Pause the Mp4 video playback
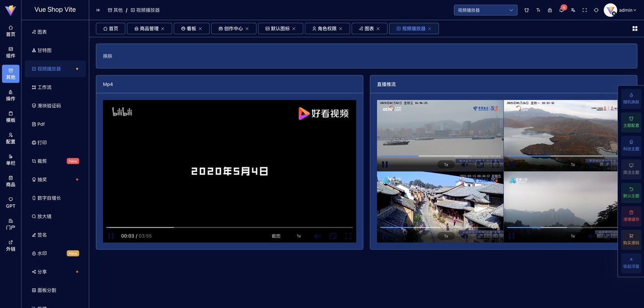This screenshot has height=308, width=644. pyautogui.click(x=111, y=236)
